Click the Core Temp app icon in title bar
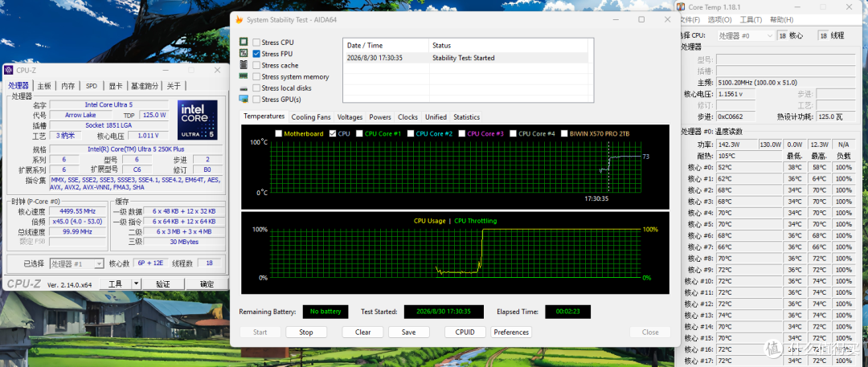Screen dimensions: 868x367 [681, 6]
